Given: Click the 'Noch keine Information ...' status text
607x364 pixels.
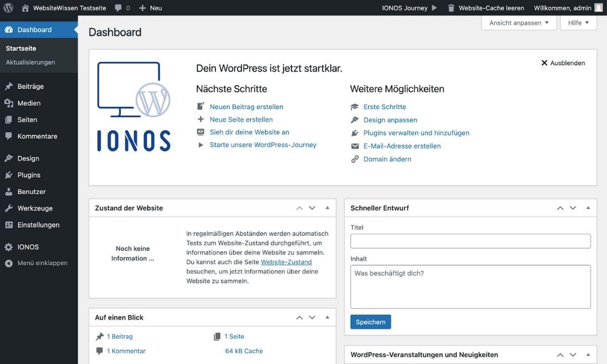Looking at the screenshot, I should coord(133,254).
